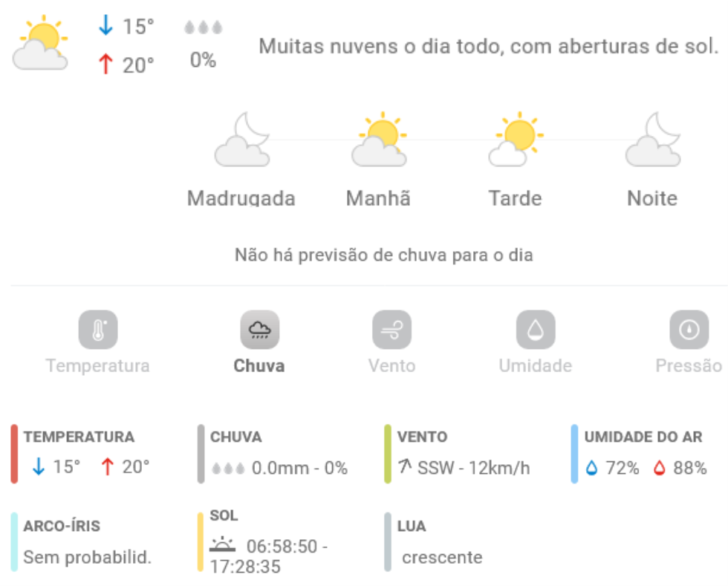The height and width of the screenshot is (586, 728).
Task: Switch to the Vento tab label
Action: pos(391,366)
